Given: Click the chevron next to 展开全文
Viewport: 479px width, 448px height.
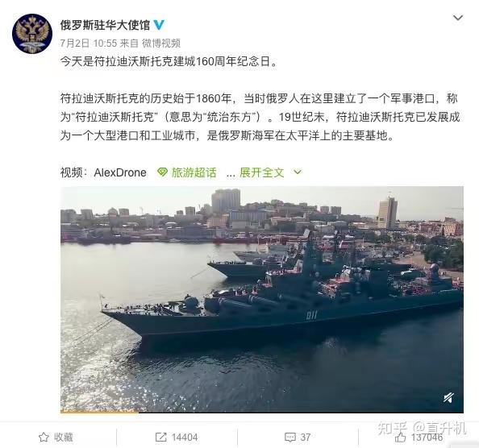Looking at the screenshot, I should (298, 172).
